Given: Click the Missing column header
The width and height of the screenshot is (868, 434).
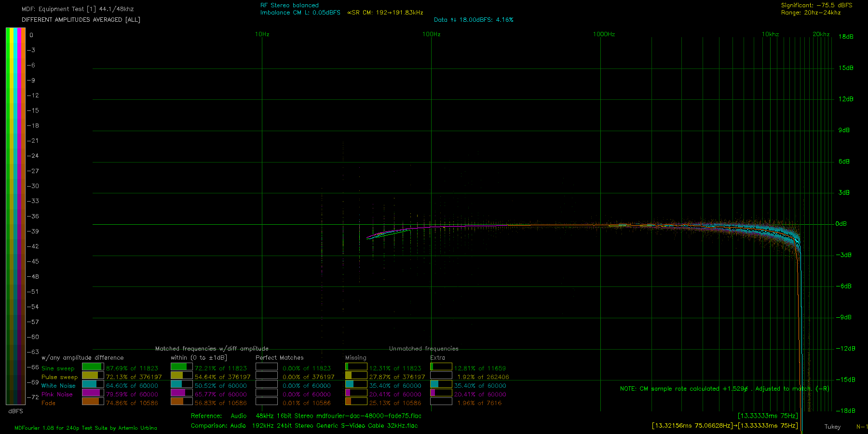Looking at the screenshot, I should 356,358.
